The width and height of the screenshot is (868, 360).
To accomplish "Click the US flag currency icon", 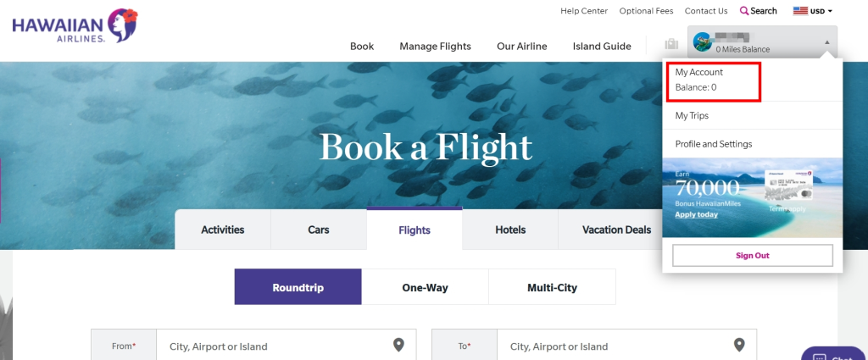I will (x=800, y=11).
